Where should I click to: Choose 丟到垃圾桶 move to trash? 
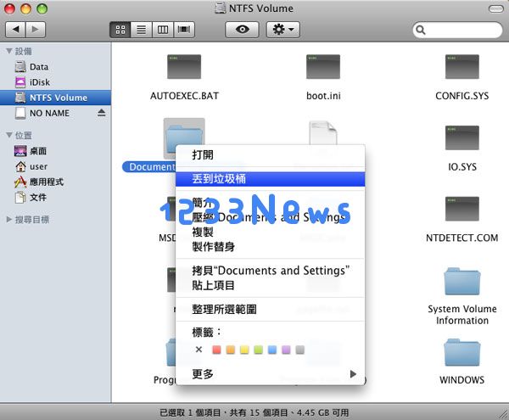(270, 179)
